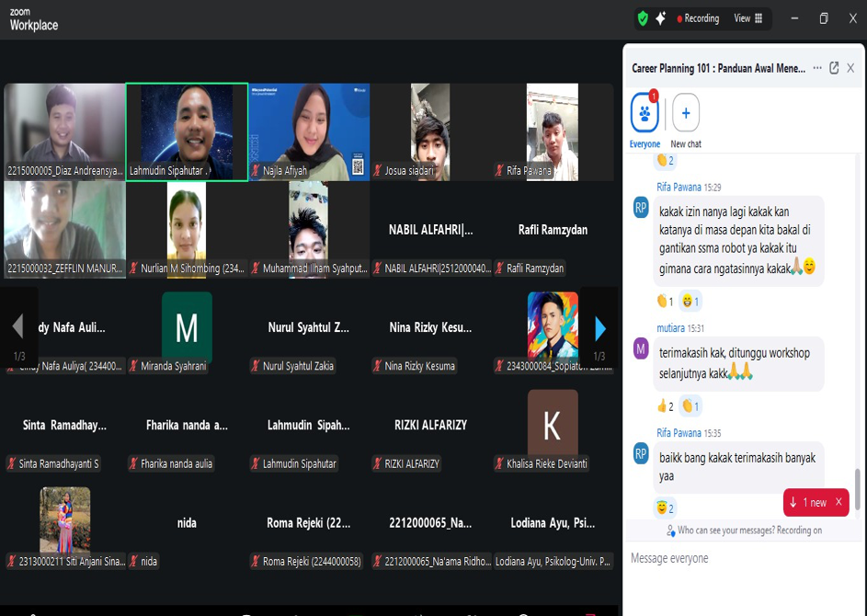Toggle the clapping reaction on mutiara's message
The width and height of the screenshot is (867, 616).
coord(690,406)
